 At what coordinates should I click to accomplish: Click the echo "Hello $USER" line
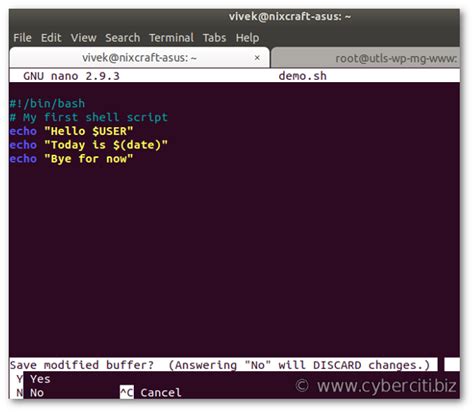(x=71, y=131)
